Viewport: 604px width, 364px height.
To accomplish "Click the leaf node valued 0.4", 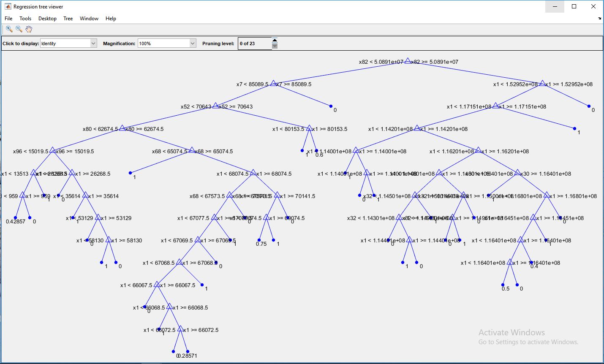I will (531, 262).
